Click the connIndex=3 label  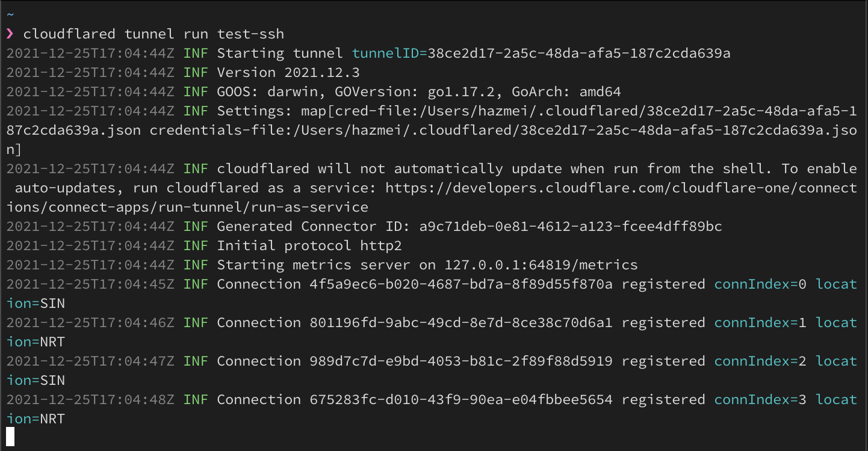[760, 399]
